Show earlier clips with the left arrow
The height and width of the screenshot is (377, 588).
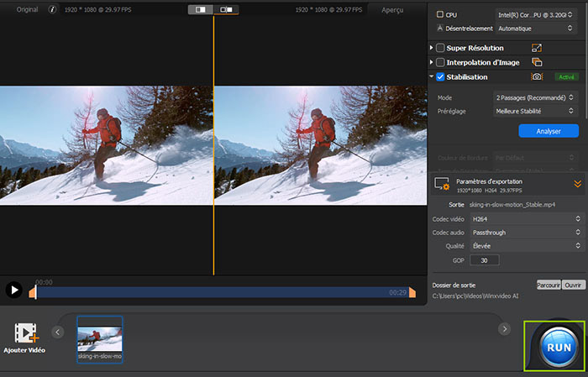click(58, 332)
